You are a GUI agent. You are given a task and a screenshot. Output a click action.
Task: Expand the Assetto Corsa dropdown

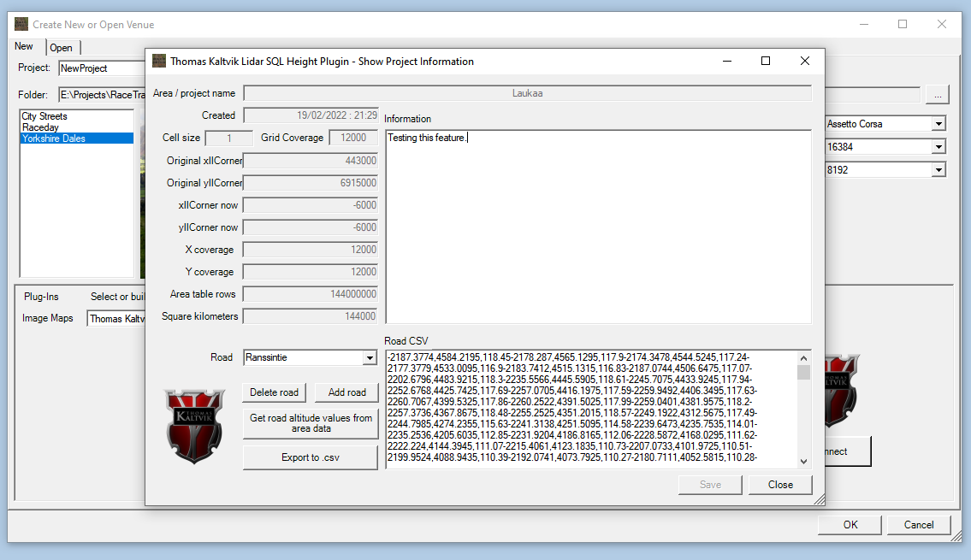(938, 124)
